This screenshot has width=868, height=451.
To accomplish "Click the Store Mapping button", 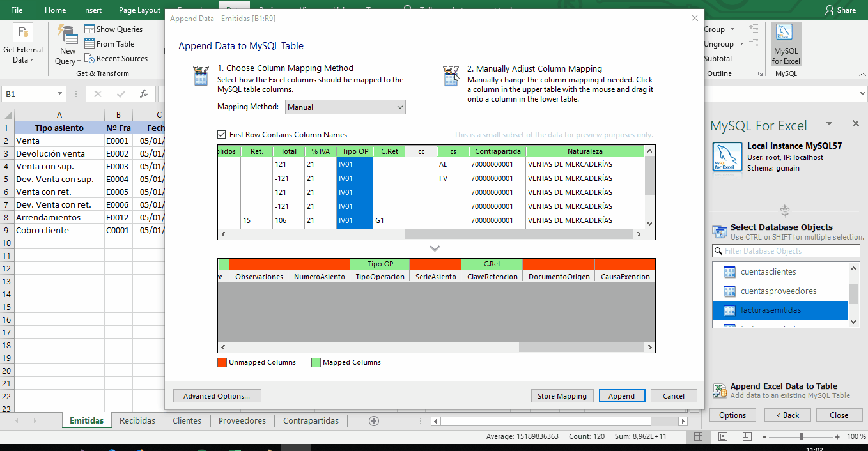I will pos(562,396).
